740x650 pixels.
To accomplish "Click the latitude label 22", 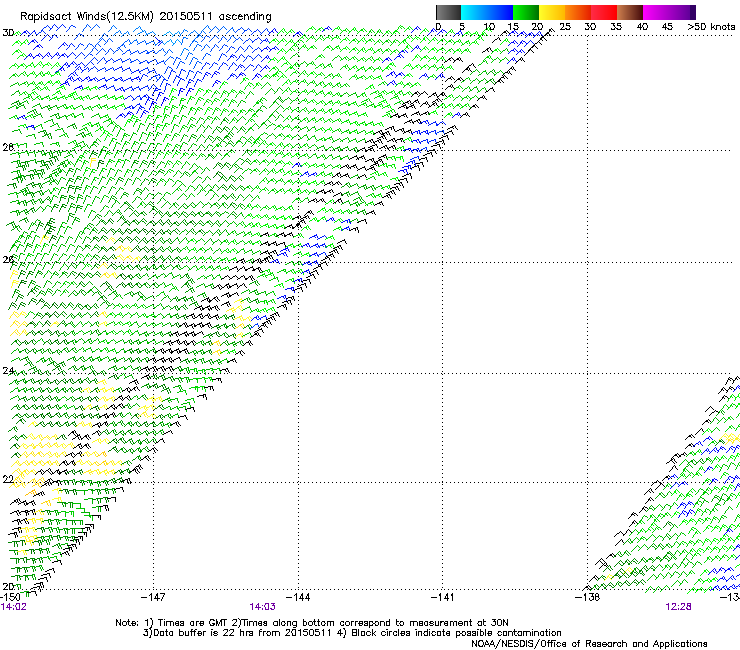I will pyautogui.click(x=8, y=479).
